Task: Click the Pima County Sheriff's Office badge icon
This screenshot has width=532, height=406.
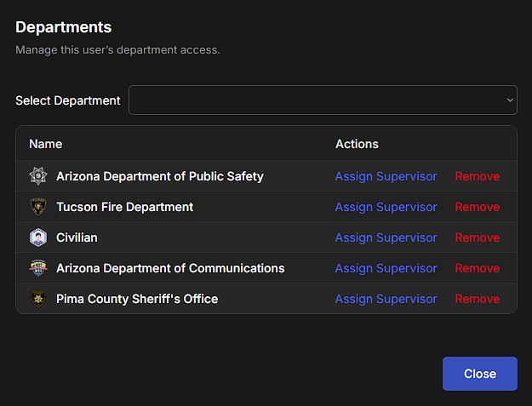Action: click(x=37, y=299)
